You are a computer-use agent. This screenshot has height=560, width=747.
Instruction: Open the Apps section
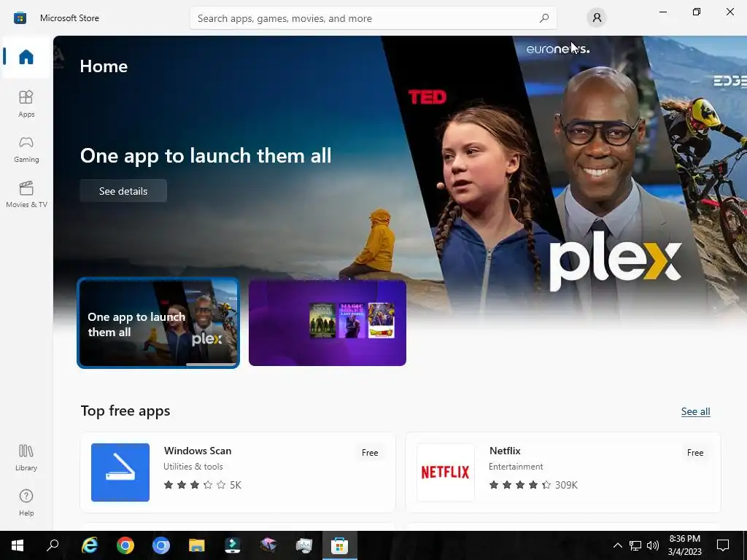26,104
